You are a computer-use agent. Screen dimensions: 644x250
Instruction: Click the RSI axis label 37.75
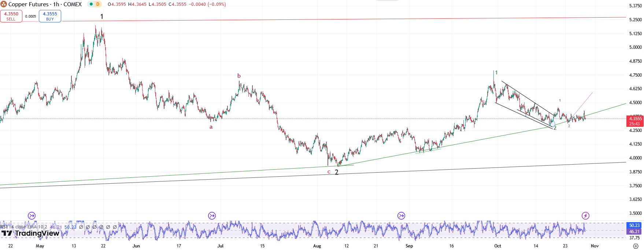click(634, 238)
